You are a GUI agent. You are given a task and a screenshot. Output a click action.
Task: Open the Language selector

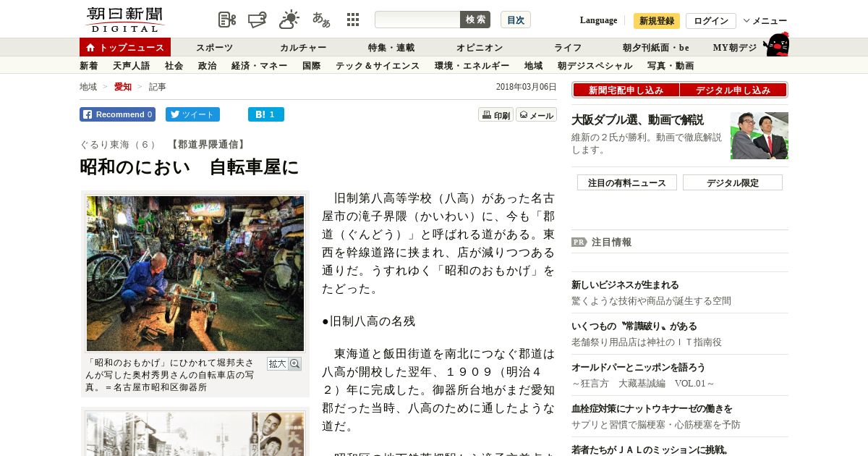click(x=598, y=20)
